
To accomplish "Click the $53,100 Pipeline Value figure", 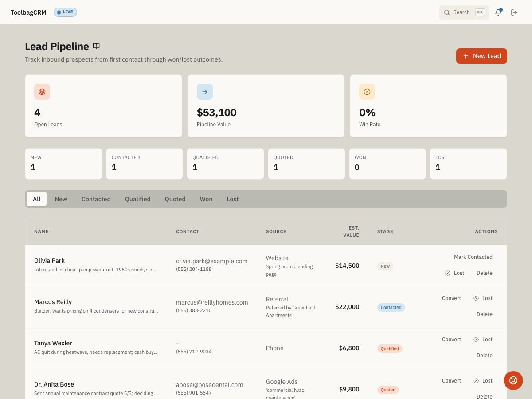I will coord(217,113).
